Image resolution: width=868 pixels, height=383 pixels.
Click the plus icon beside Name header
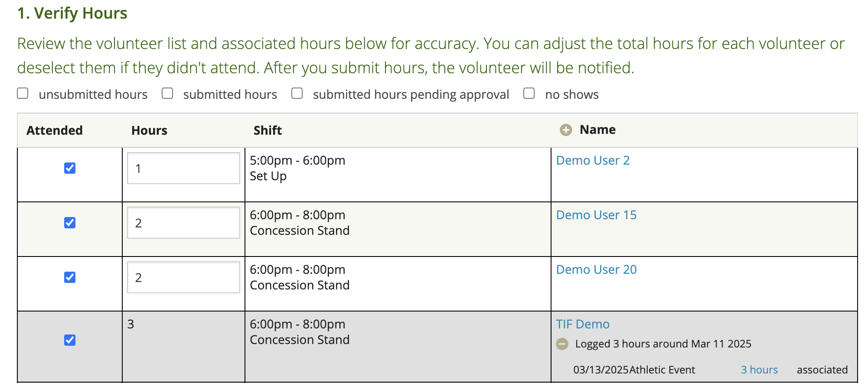coord(566,130)
